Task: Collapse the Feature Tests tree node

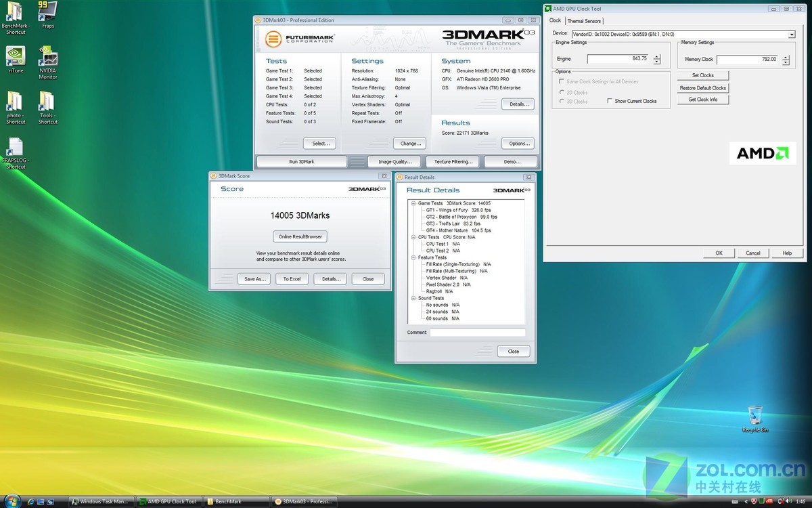Action: click(x=413, y=257)
